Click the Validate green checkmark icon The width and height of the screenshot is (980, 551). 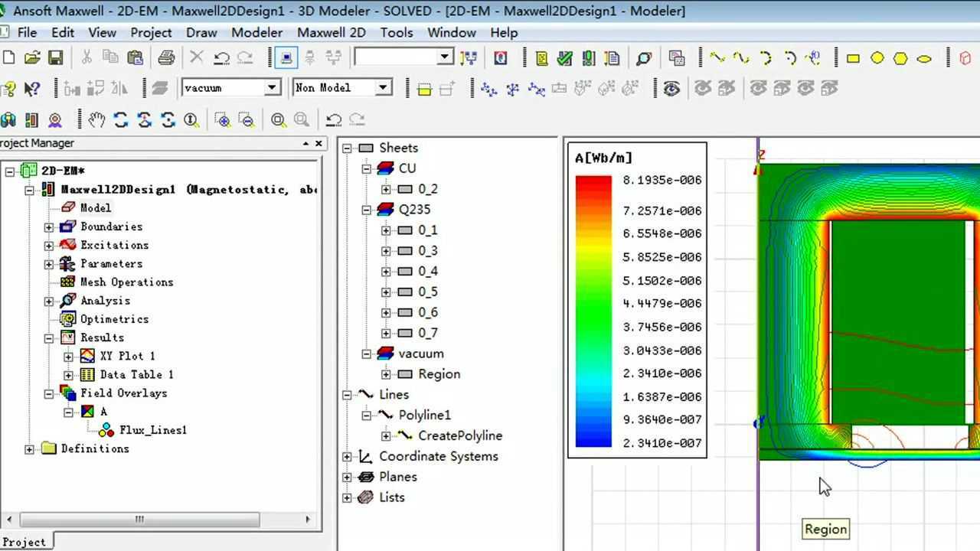565,58
